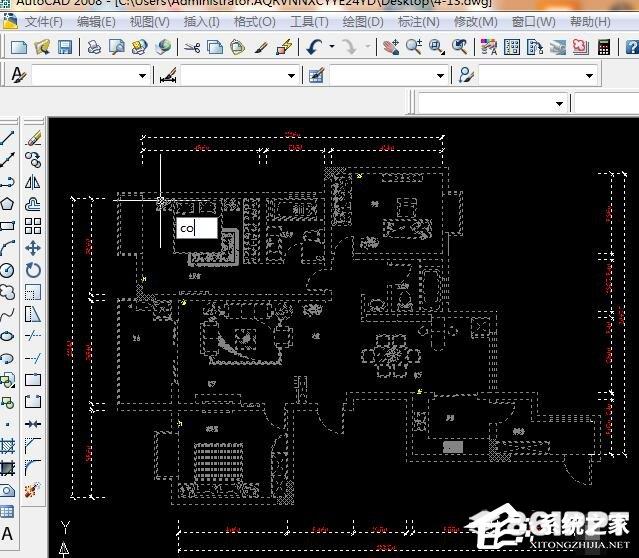Viewport: 639px width, 558px height.
Task: Click Copy to clipboard icon
Action: (x=215, y=48)
